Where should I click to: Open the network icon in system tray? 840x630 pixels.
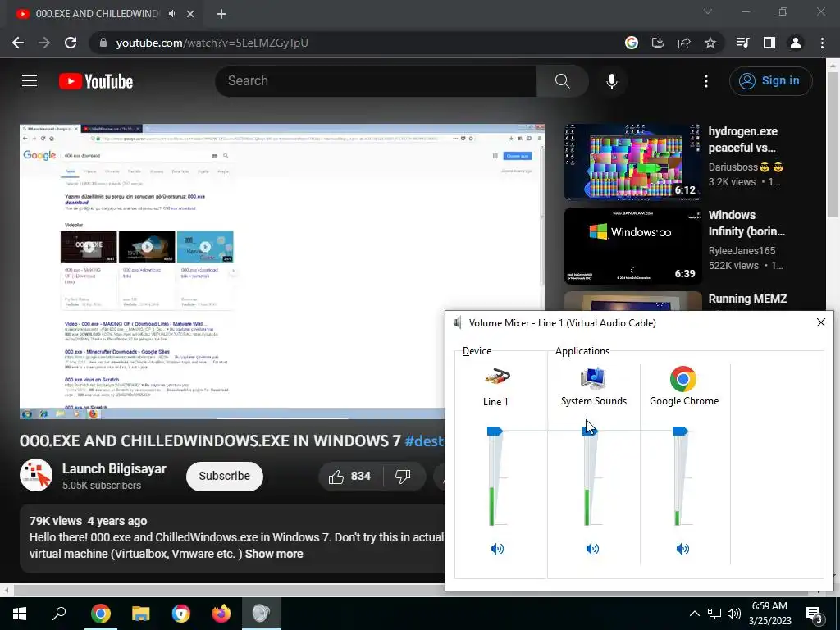click(714, 614)
